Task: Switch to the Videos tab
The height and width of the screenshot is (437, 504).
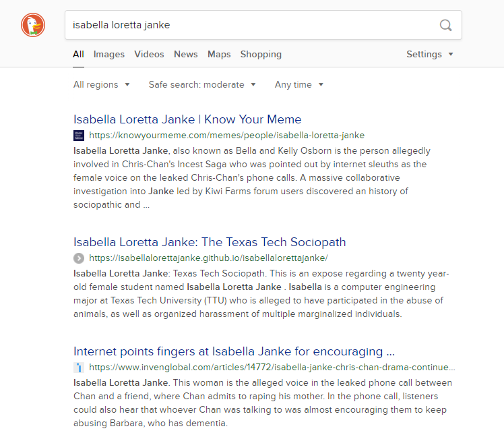Action: point(149,54)
